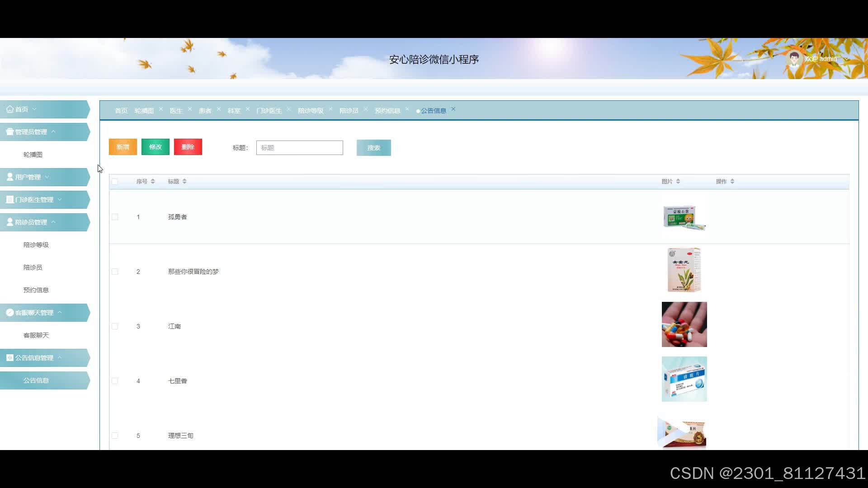The width and height of the screenshot is (868, 488).
Task: Open 轮播图 in the sidebar
Action: click(x=33, y=155)
